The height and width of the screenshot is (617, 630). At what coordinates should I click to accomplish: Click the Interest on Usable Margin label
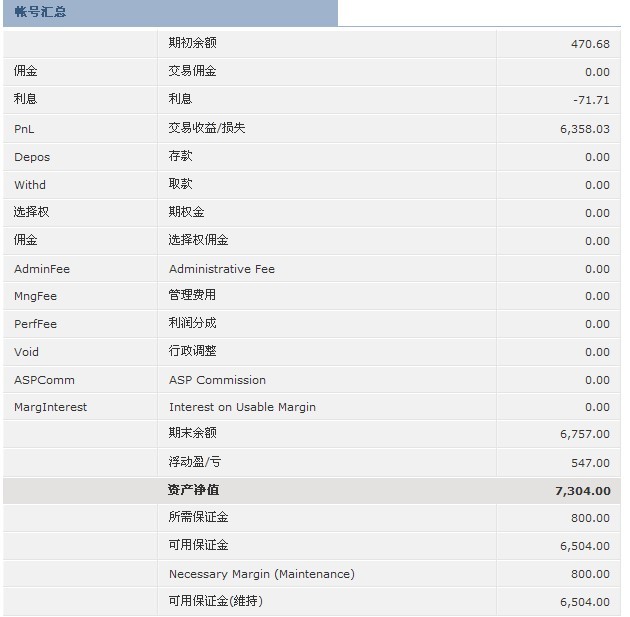(242, 407)
